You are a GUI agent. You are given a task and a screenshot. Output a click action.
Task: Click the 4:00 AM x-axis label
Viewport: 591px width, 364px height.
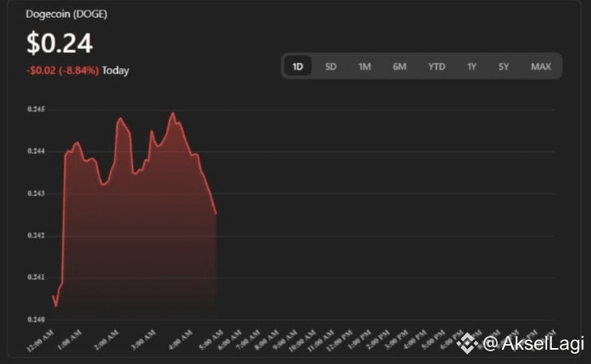(180, 340)
